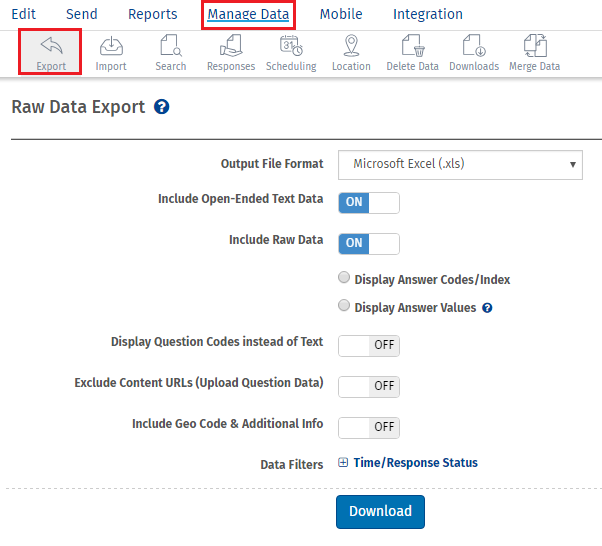
Task: Open the Edit tab
Action: point(23,14)
